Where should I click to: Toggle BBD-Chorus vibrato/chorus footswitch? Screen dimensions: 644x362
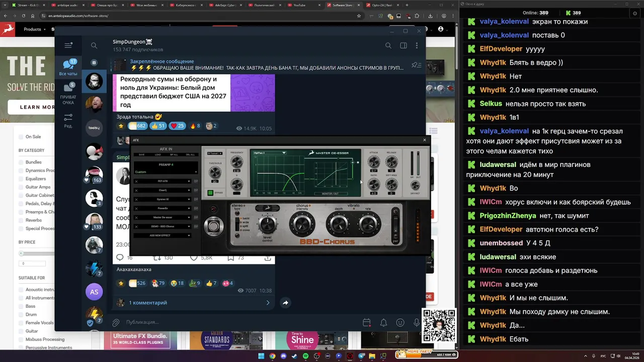click(214, 227)
